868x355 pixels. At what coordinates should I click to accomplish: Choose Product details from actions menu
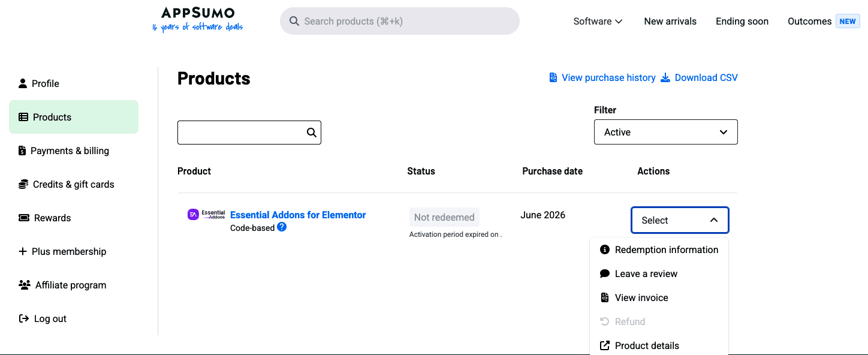coord(659,345)
